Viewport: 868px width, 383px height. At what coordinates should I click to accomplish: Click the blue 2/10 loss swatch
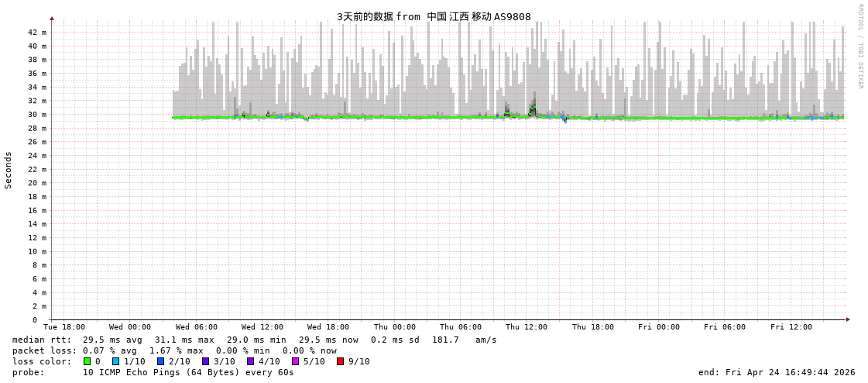(160, 361)
